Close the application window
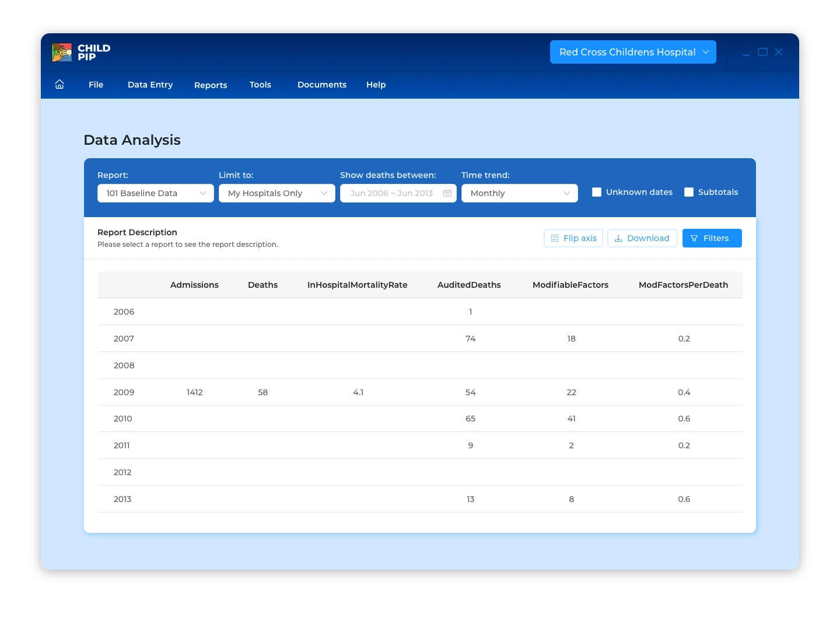840x617 pixels. (x=779, y=52)
